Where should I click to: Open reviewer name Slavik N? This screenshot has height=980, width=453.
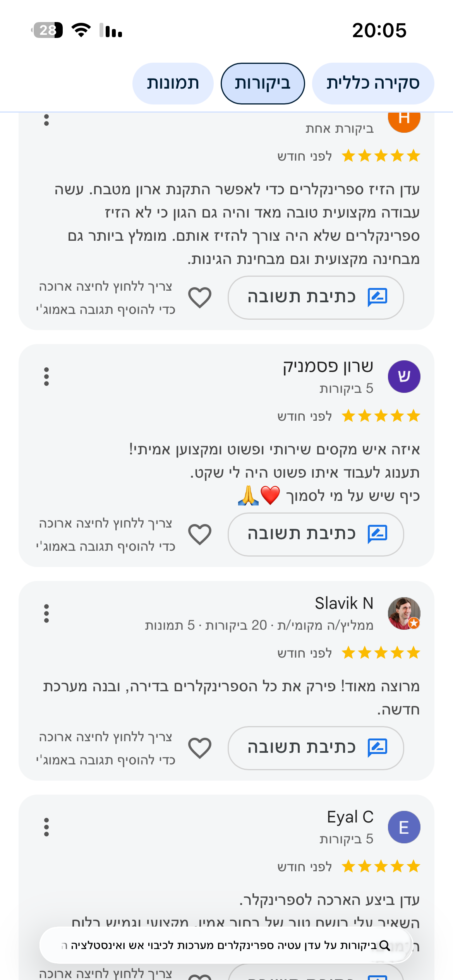[x=344, y=603]
